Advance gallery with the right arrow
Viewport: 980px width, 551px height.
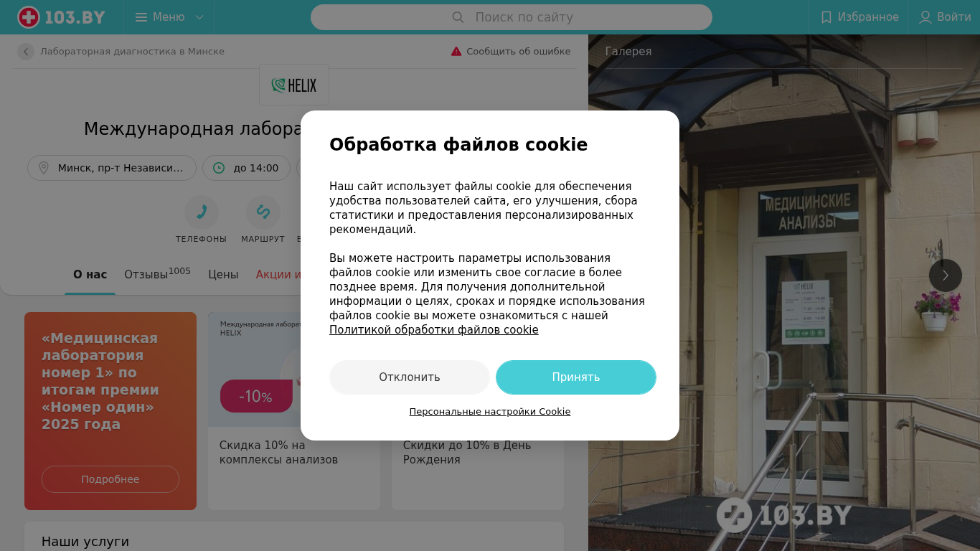pyautogui.click(x=946, y=275)
